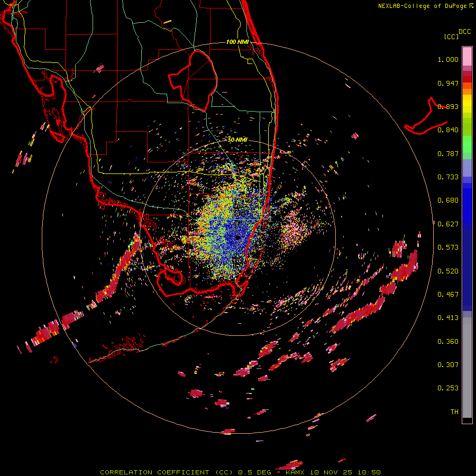476x476 pixels.
Task: Select the 0.467 legend value
Action: pos(448,295)
